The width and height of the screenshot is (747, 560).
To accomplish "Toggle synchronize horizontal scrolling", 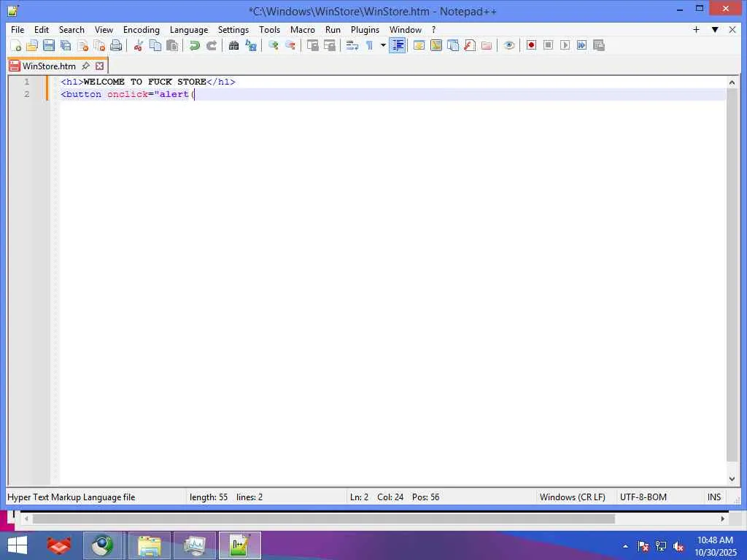I will pyautogui.click(x=330, y=46).
